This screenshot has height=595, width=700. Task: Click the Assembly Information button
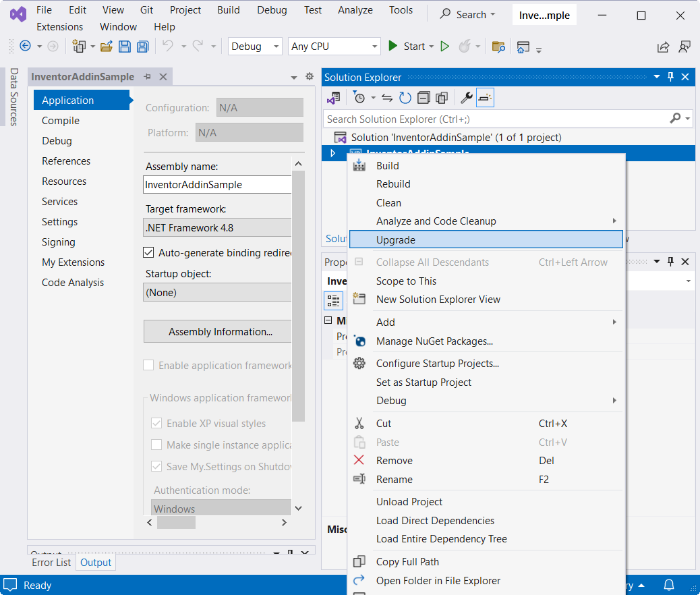pyautogui.click(x=217, y=331)
